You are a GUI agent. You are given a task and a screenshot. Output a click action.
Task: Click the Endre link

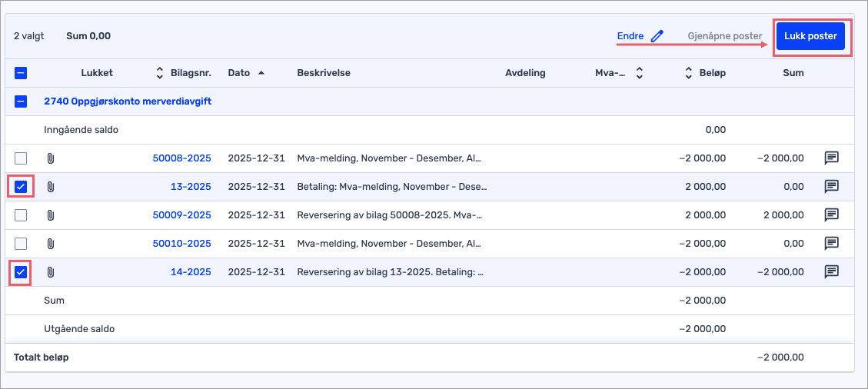click(630, 36)
